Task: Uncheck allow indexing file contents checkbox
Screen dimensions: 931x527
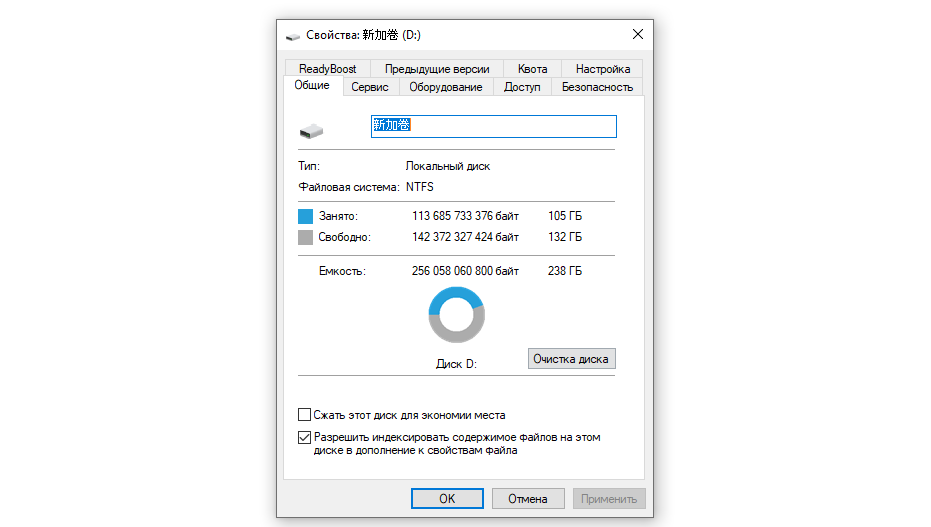Action: tap(304, 437)
